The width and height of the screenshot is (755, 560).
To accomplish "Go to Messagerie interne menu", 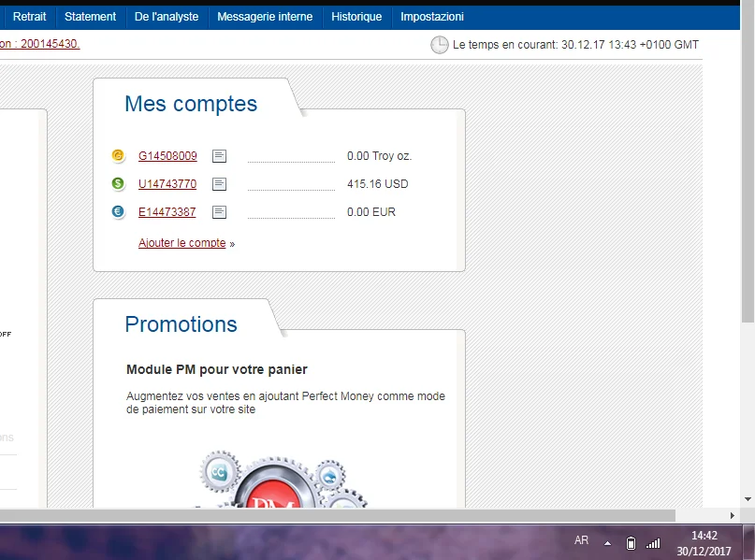I will (265, 17).
